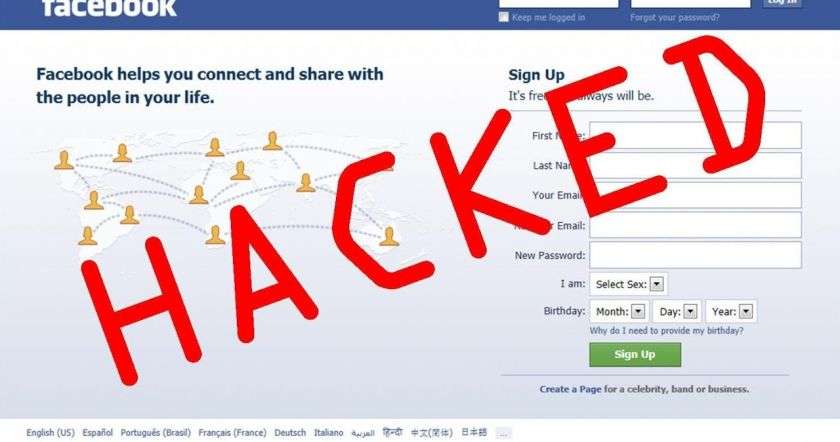The height and width of the screenshot is (442, 840).
Task: Click the green Sign Up button
Action: (635, 354)
